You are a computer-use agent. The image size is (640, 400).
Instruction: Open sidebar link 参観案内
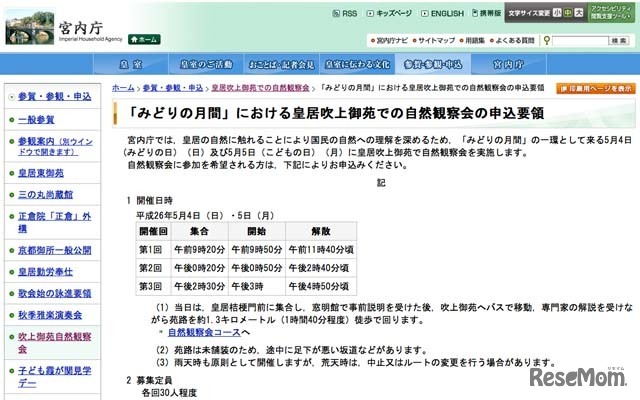pyautogui.click(x=55, y=146)
